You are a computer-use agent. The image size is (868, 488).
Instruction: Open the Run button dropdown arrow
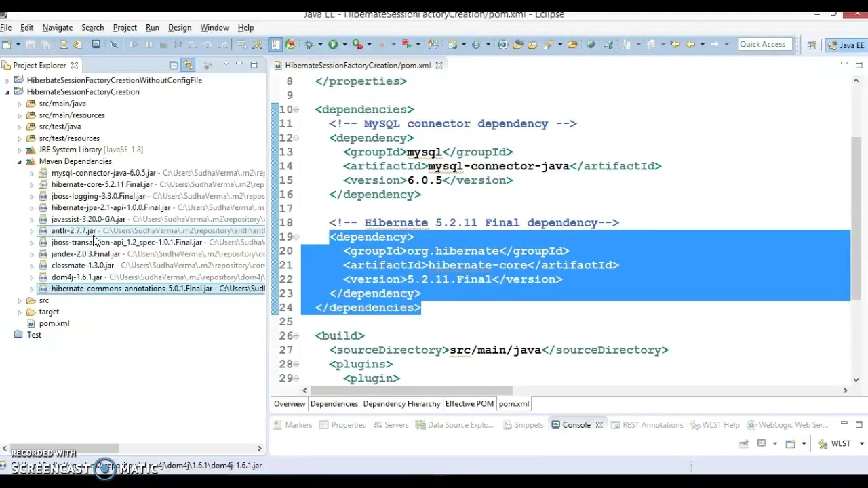pyautogui.click(x=344, y=45)
